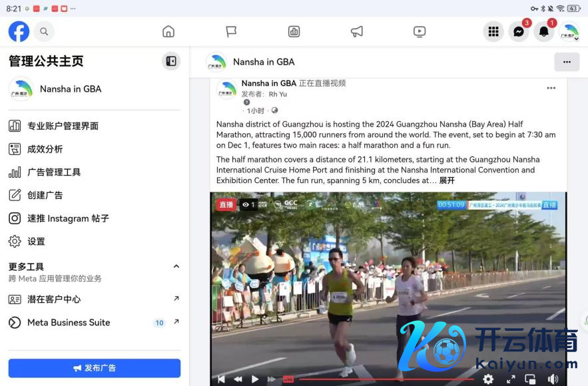This screenshot has height=386, width=588.
Task: Open Messenger with 3 unread messages
Action: coord(519,31)
